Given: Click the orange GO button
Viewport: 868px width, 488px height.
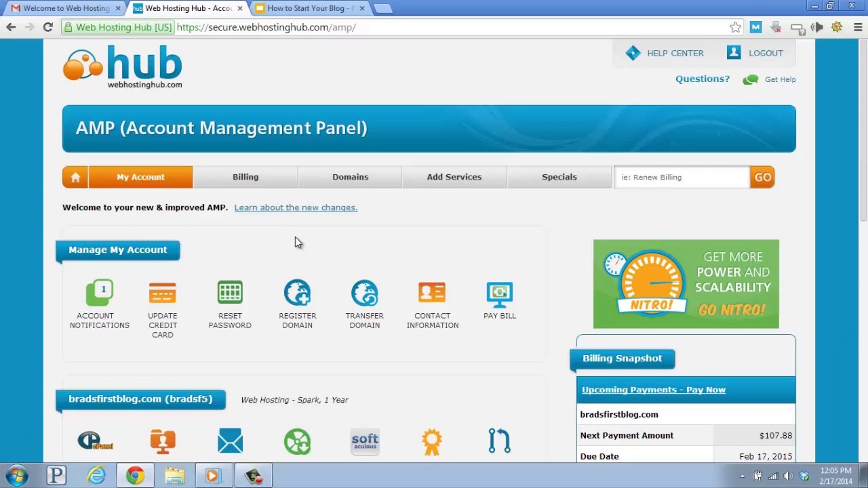Looking at the screenshot, I should 763,177.
